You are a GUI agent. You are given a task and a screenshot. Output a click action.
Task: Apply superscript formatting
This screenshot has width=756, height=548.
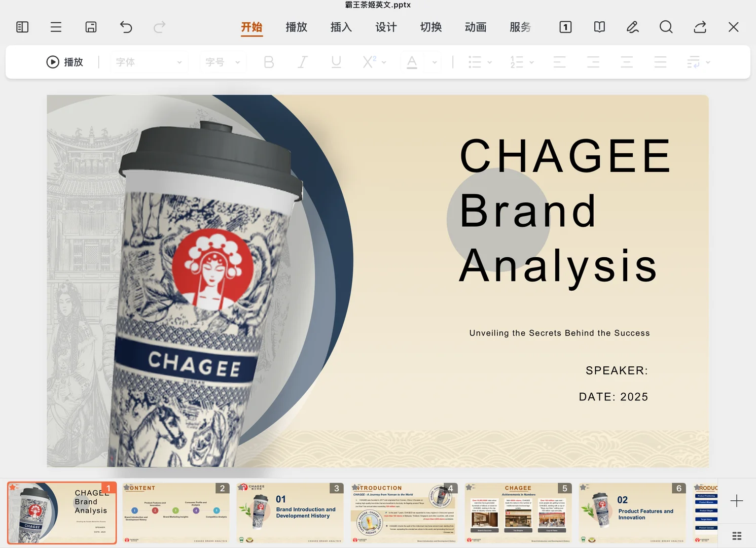[x=369, y=62]
